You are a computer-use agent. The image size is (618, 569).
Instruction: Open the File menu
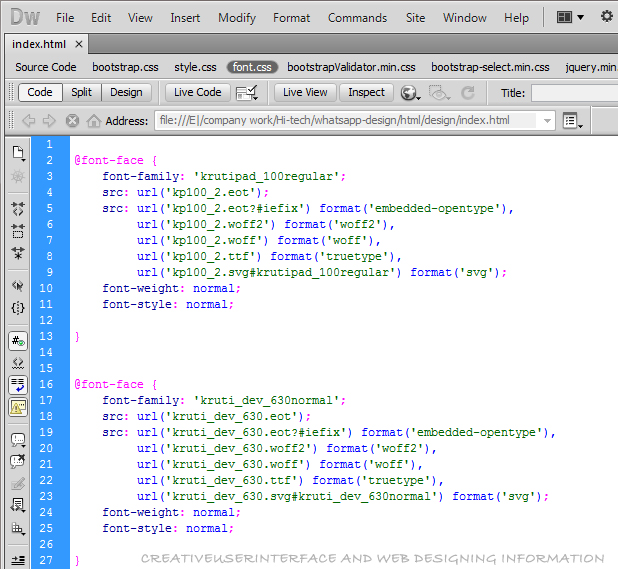(x=65, y=18)
